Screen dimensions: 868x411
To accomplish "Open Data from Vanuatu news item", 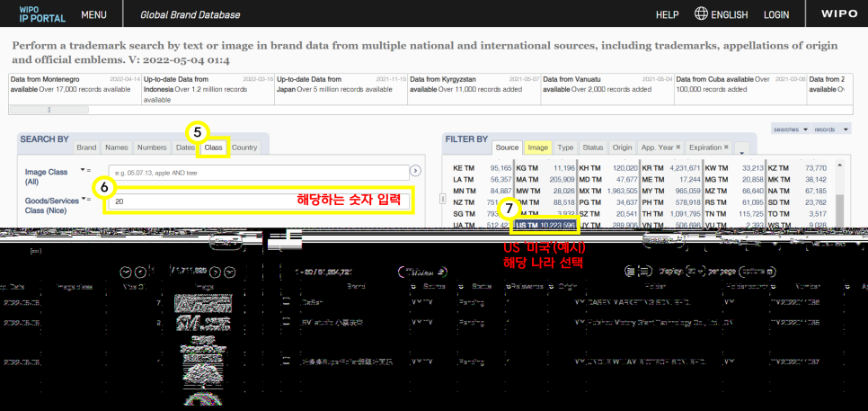I will click(607, 89).
